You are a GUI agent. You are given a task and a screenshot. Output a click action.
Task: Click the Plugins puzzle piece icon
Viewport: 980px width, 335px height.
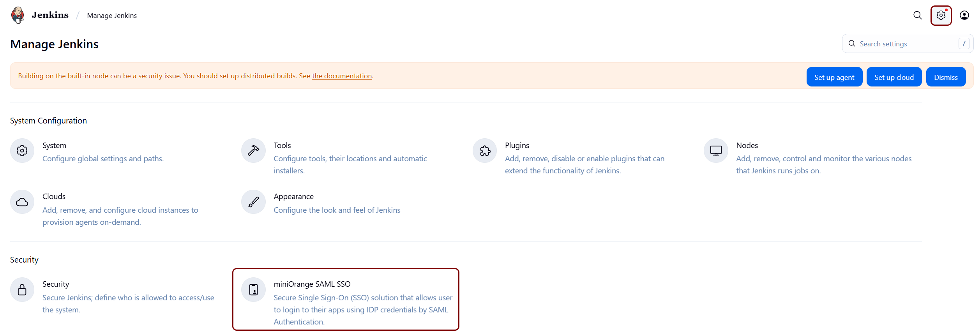point(485,151)
